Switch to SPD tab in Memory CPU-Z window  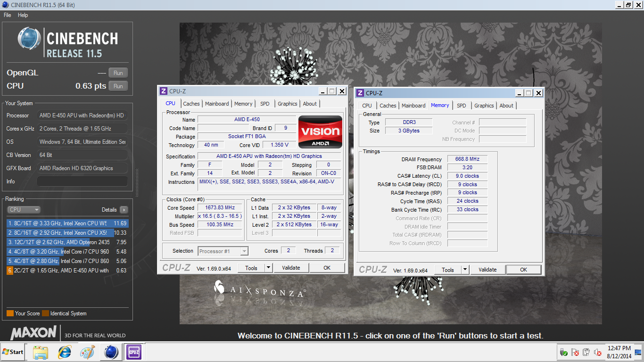point(462,106)
